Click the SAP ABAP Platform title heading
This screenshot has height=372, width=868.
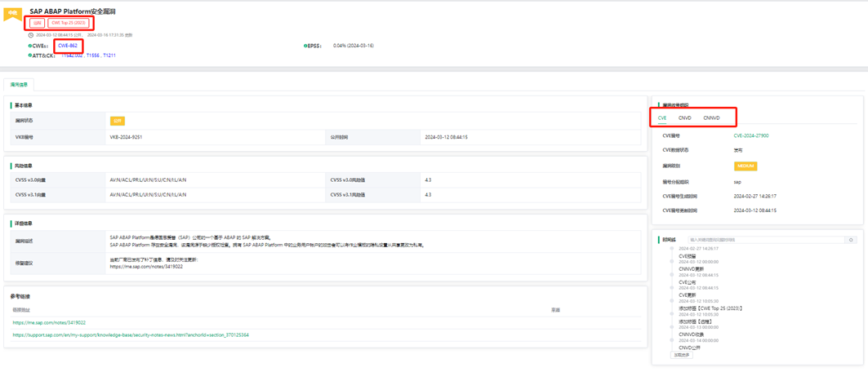[73, 11]
